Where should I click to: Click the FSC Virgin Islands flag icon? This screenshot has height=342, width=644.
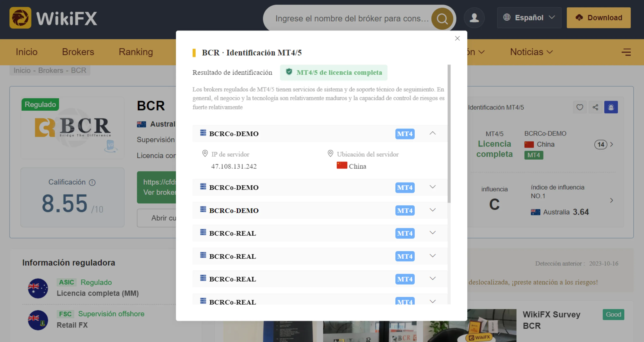pyautogui.click(x=38, y=320)
